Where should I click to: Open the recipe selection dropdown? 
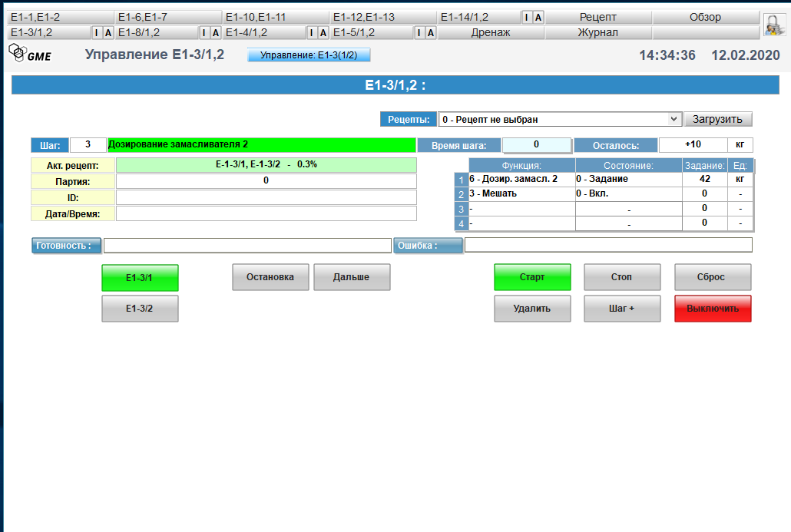559,119
